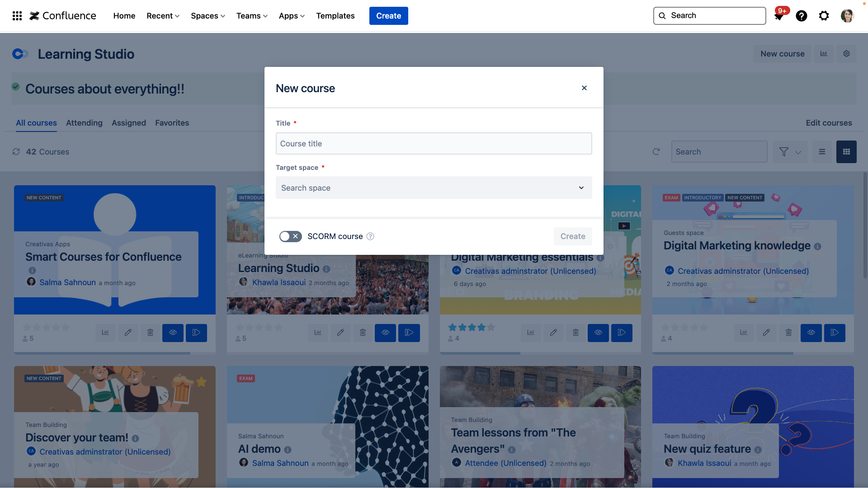Open Learning Studio settings gear icon
The width and height of the screenshot is (868, 488).
click(x=846, y=54)
